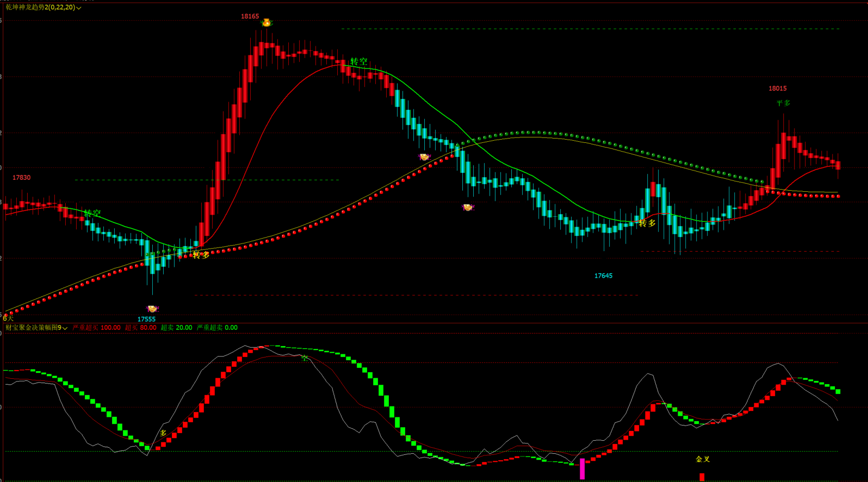Click the 金叉 golden cross marker

703,459
